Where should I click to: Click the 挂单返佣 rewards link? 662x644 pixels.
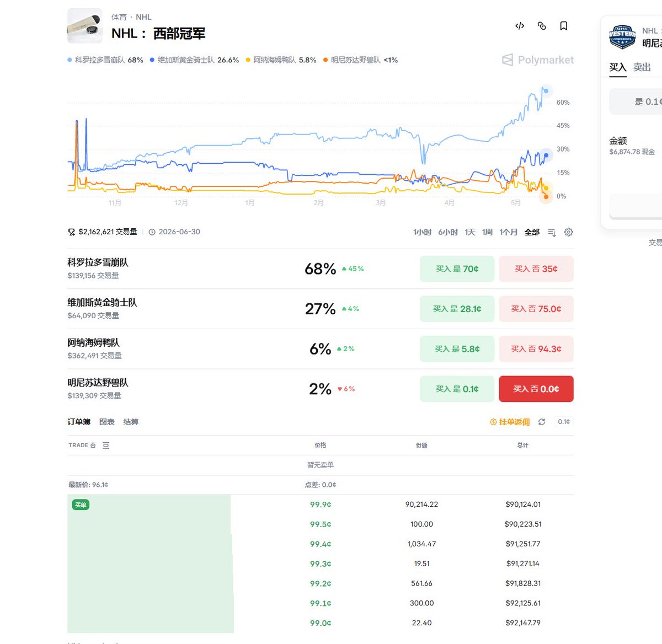coord(510,422)
